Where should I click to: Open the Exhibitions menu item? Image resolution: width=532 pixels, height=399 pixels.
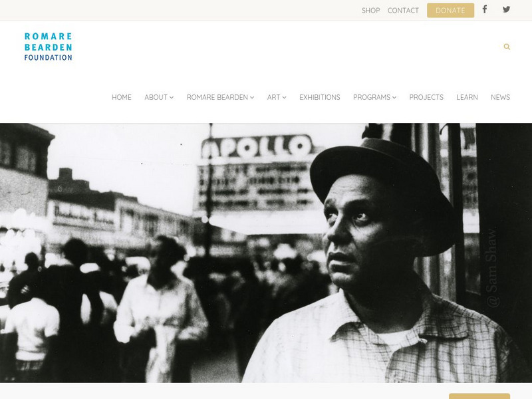pos(320,97)
